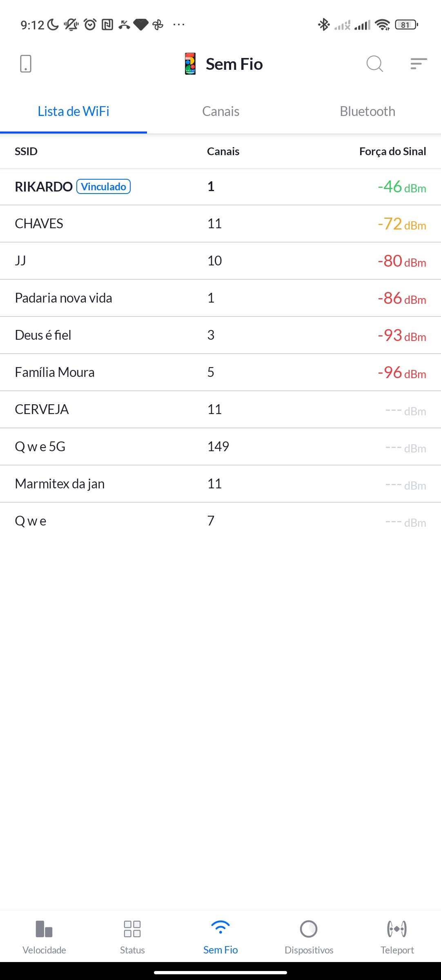
Task: Tap the colorful phone thumbnail beside Sem Fio
Action: 190,64
